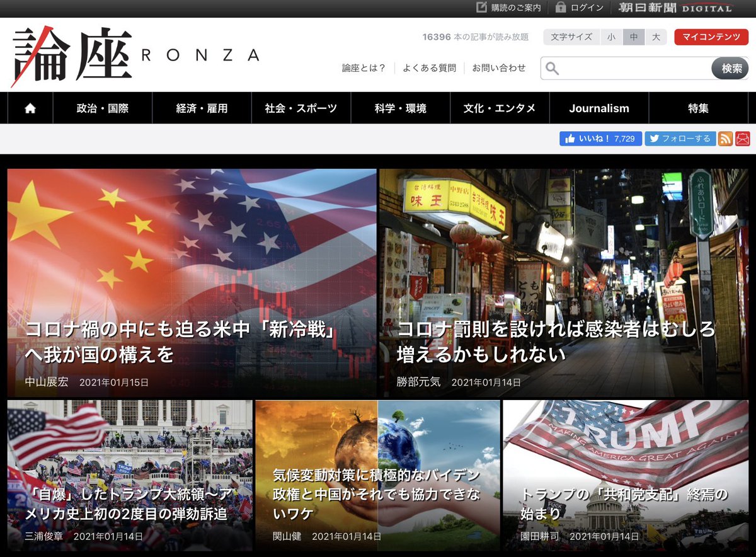Click author name 関山健
Viewport: 756px width, 557px height.
287,536
